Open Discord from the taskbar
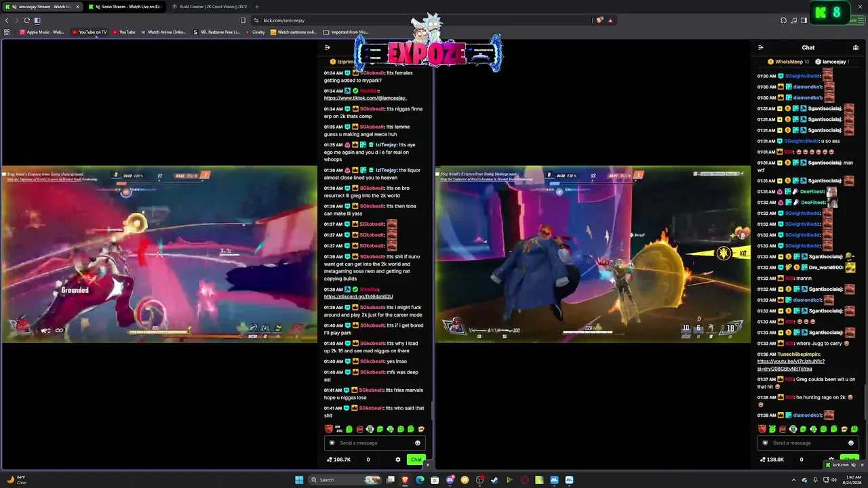868x488 pixels. click(450, 480)
